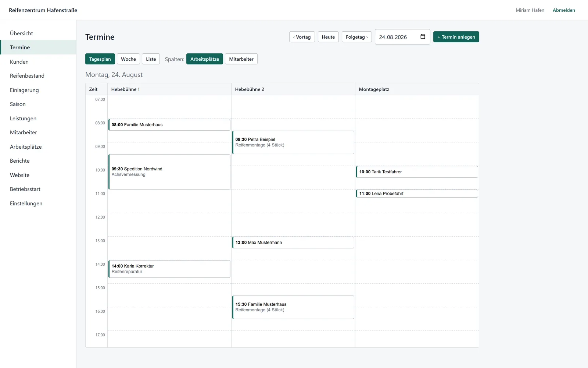Open the 09:30 Spedition Nordwind appointment

point(169,172)
